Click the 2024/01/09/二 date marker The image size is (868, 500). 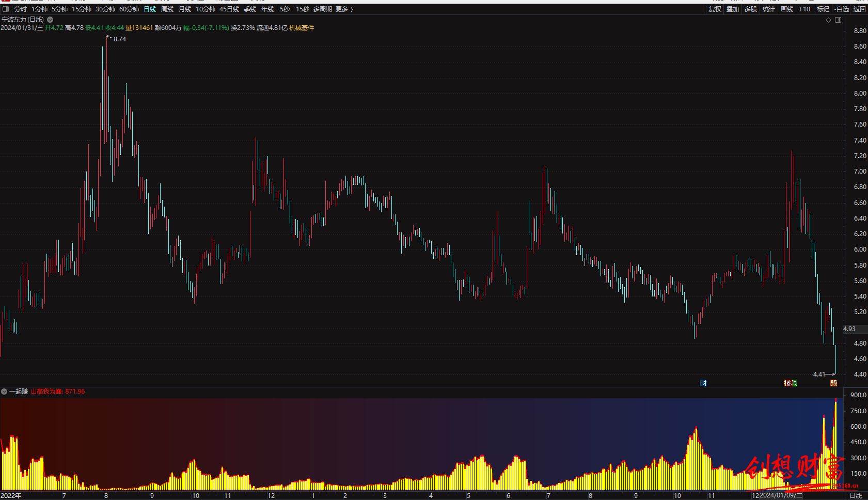click(781, 496)
